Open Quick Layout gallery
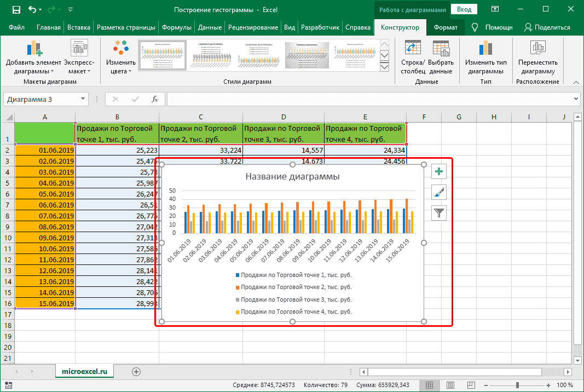 (x=80, y=49)
